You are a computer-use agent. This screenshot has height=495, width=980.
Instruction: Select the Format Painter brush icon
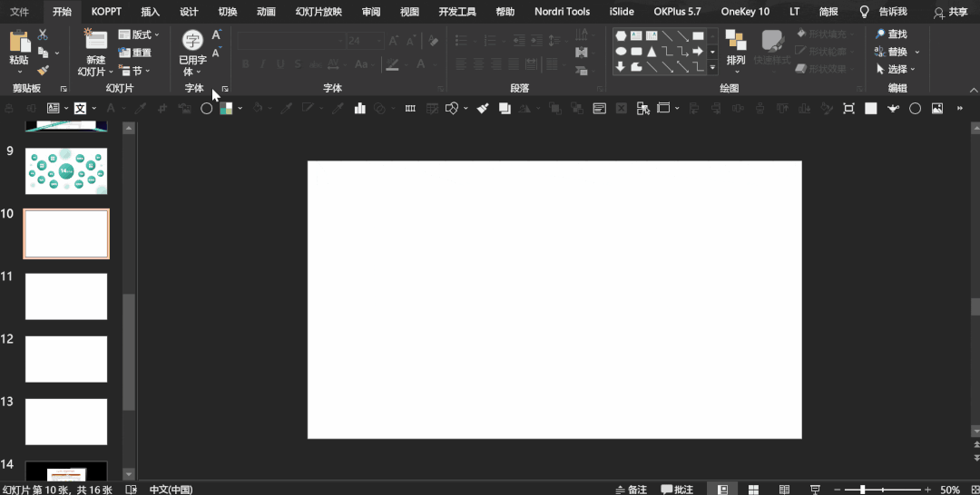coord(44,71)
